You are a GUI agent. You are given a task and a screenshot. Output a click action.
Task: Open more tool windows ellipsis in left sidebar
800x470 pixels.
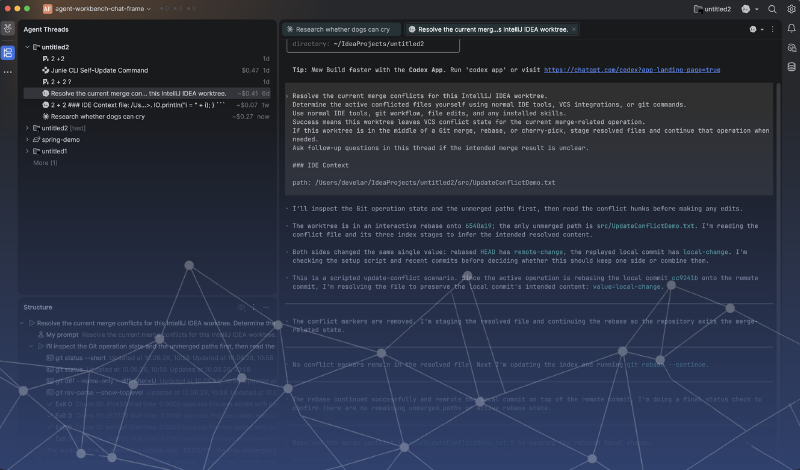click(x=8, y=72)
